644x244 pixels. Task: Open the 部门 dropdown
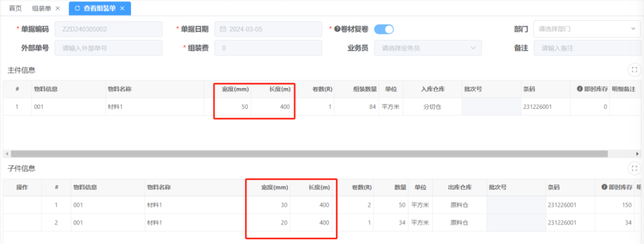pyautogui.click(x=587, y=29)
